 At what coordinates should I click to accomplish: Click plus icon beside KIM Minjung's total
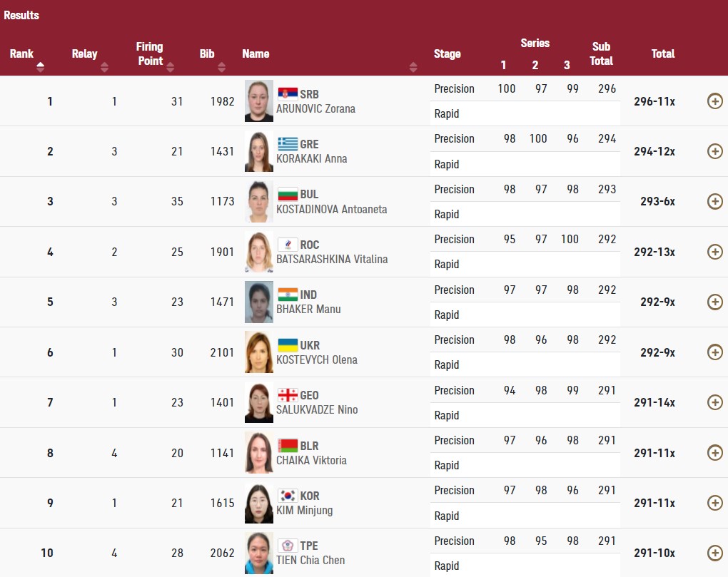714,503
